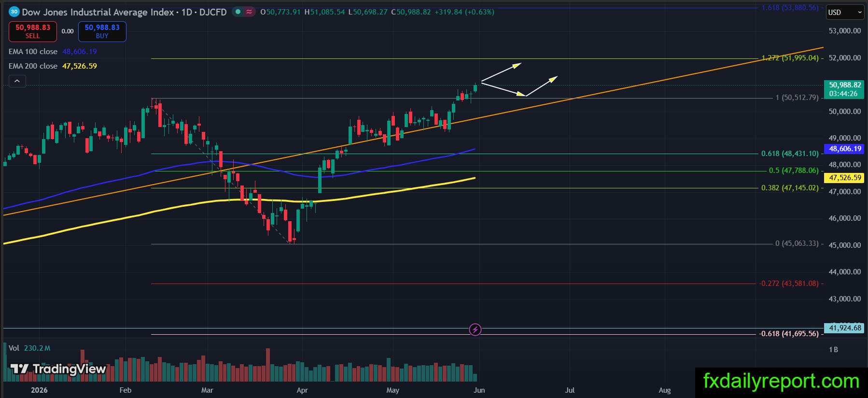This screenshot has height=398, width=868.
Task: Click the open price O50,773.91
Action: [x=280, y=12]
